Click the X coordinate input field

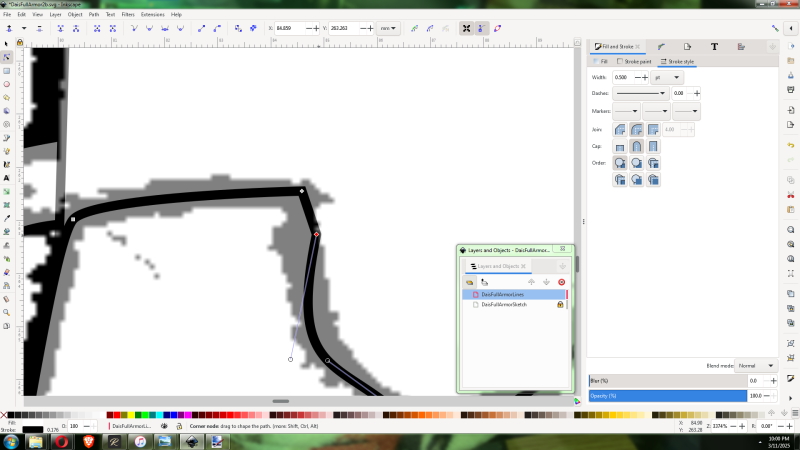[290, 29]
